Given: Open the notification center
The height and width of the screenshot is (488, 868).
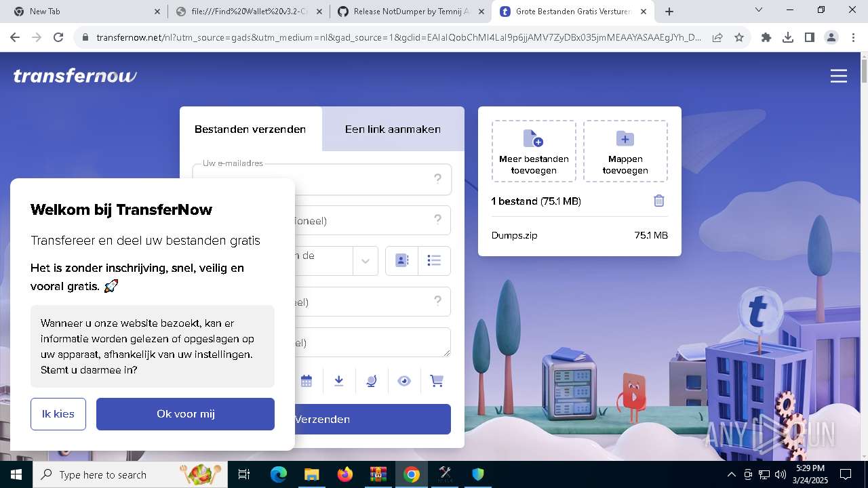Looking at the screenshot, I should [x=846, y=474].
